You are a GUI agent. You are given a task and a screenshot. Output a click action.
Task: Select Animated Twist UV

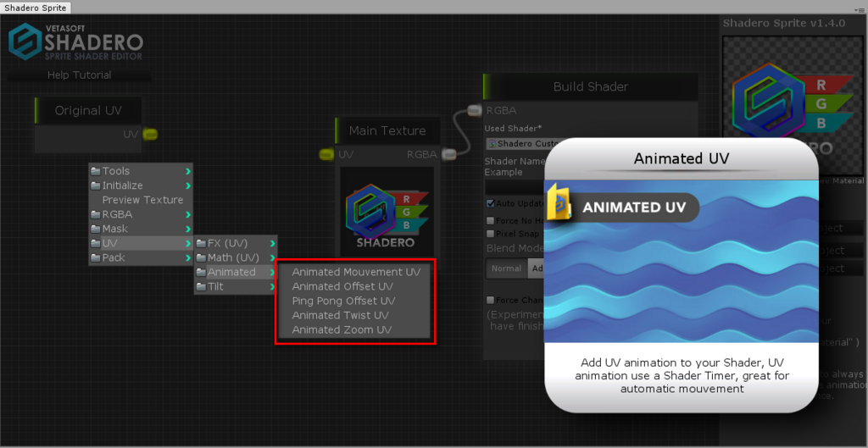[341, 315]
